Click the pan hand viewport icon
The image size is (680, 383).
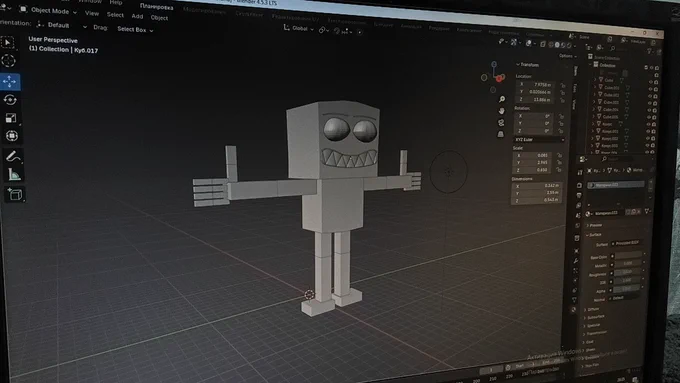click(x=501, y=111)
